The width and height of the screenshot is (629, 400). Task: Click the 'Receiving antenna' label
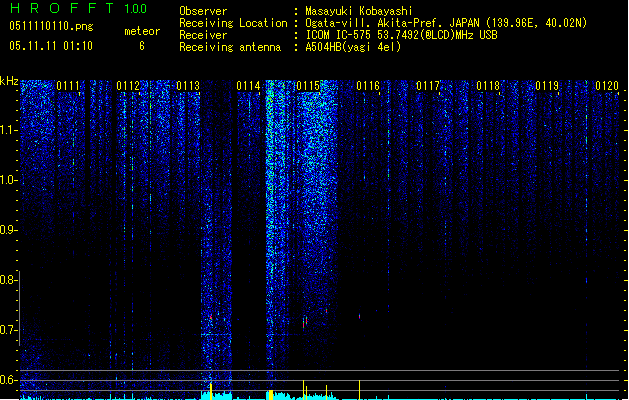230,47
